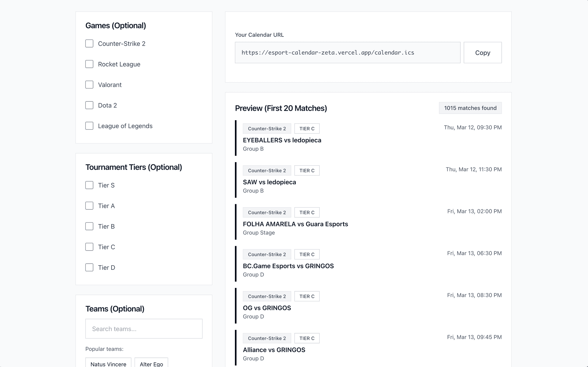The height and width of the screenshot is (367, 588).
Task: Select the Valorant game option
Action: 89,85
